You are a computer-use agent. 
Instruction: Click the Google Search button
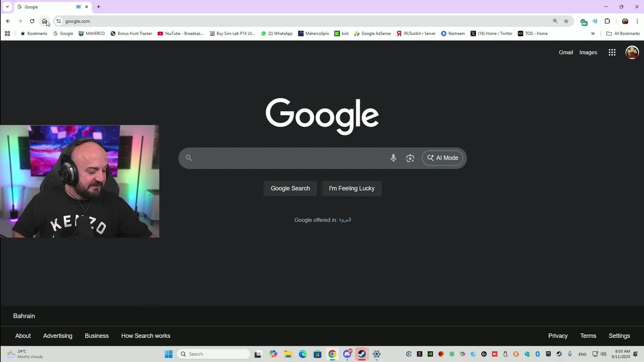tap(290, 189)
